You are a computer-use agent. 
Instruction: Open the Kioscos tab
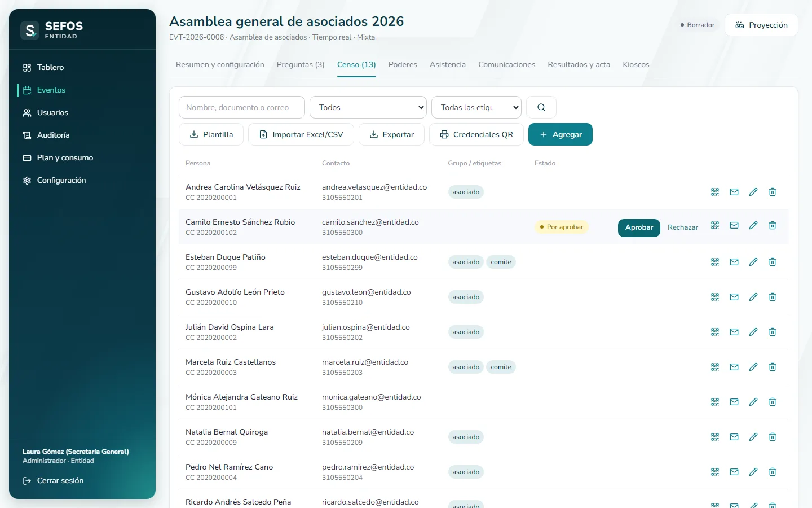click(636, 65)
